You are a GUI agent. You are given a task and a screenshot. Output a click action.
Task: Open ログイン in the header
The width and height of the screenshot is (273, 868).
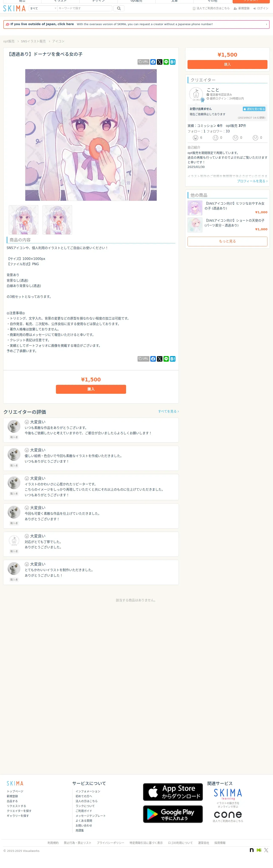click(261, 9)
